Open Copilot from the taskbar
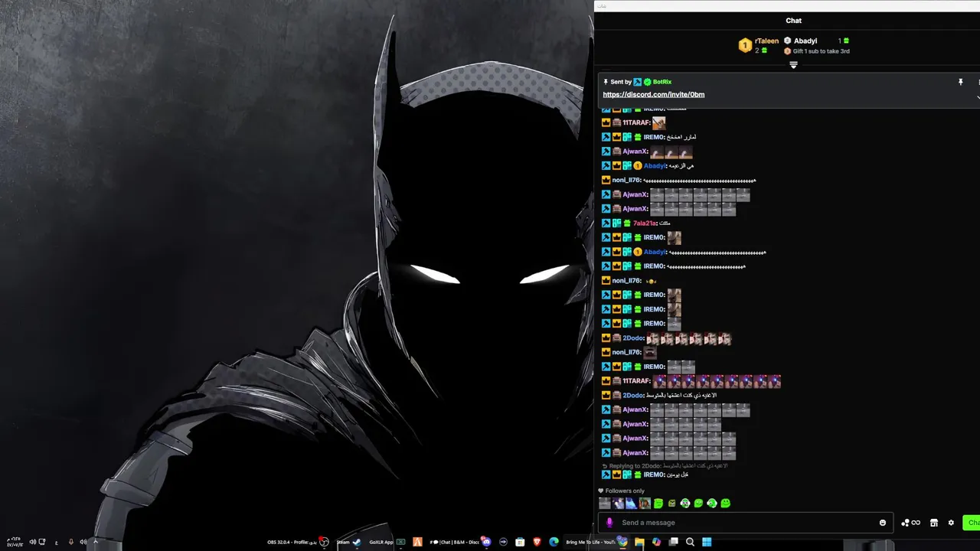Screen dimensions: 980x551 (656, 542)
